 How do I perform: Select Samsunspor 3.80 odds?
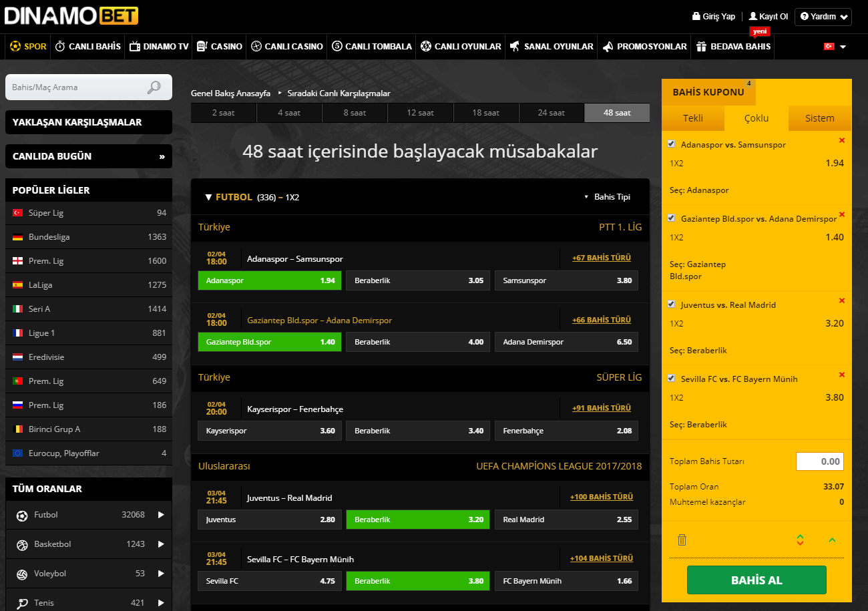tap(566, 280)
